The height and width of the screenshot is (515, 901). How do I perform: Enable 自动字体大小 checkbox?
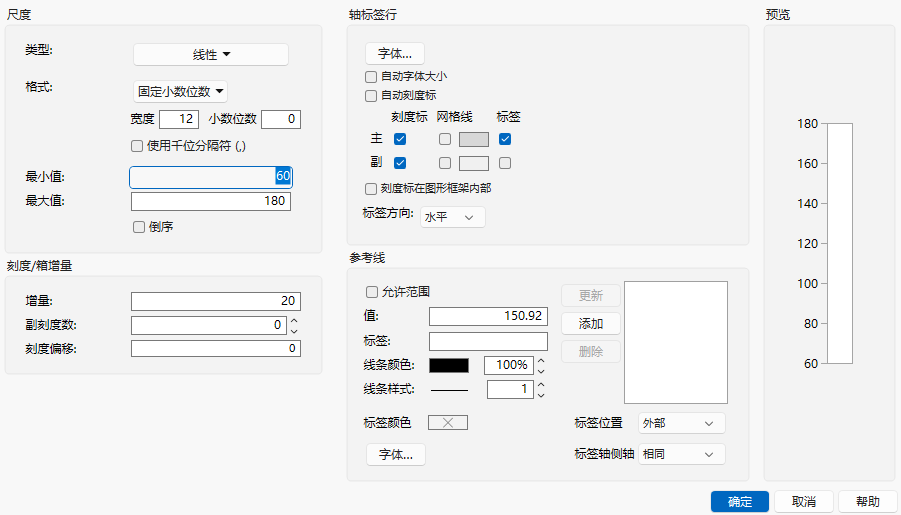tap(371, 76)
